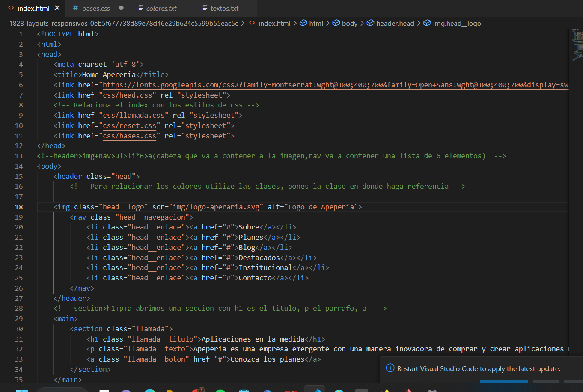This screenshot has height=392, width=583.
Task: Click the info icon in the update notification
Action: (390, 368)
